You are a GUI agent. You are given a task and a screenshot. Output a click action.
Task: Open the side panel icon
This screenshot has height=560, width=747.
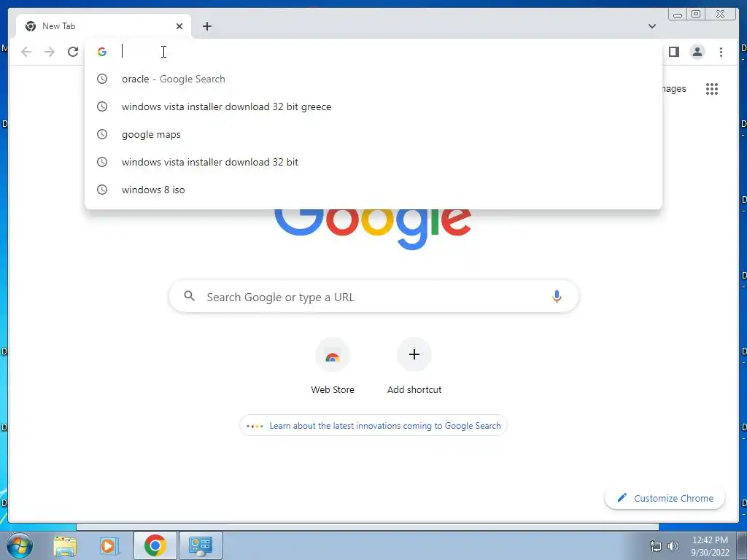pyautogui.click(x=673, y=52)
